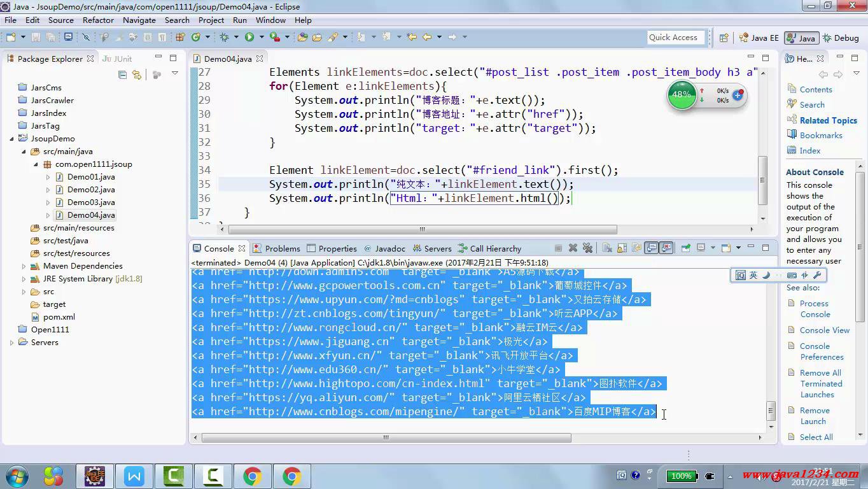Open the Display Selected Console dropdown arrow

[713, 248]
